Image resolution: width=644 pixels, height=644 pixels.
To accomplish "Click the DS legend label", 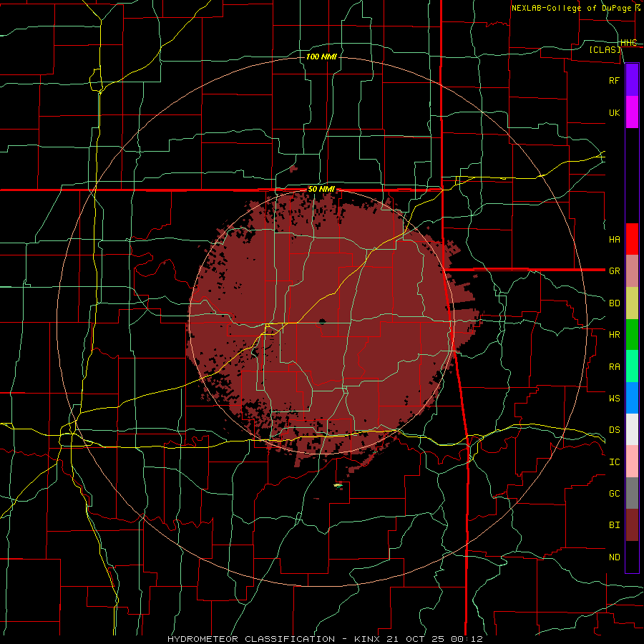I will pos(614,430).
